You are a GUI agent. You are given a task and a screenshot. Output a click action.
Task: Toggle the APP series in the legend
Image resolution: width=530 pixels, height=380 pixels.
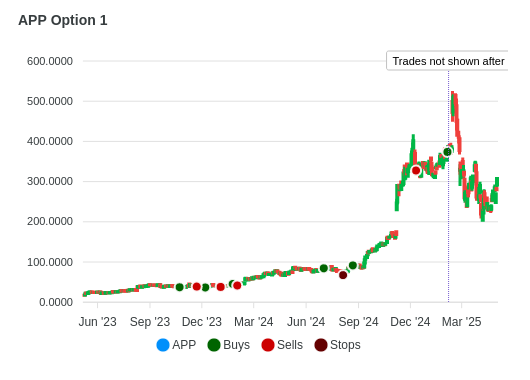click(176, 345)
